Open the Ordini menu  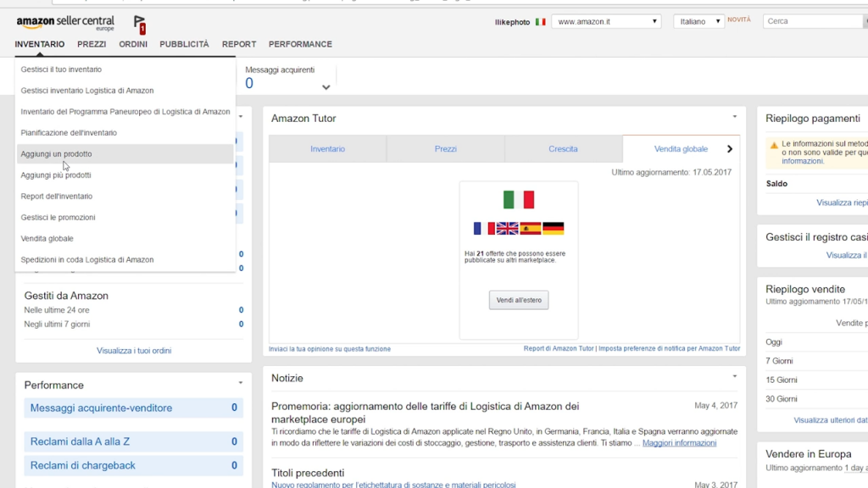[133, 44]
